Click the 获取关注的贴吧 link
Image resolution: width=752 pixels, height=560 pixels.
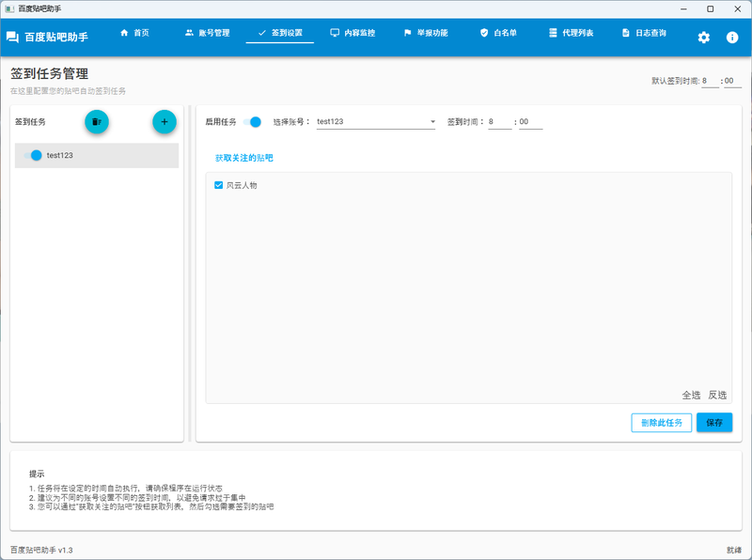(244, 158)
